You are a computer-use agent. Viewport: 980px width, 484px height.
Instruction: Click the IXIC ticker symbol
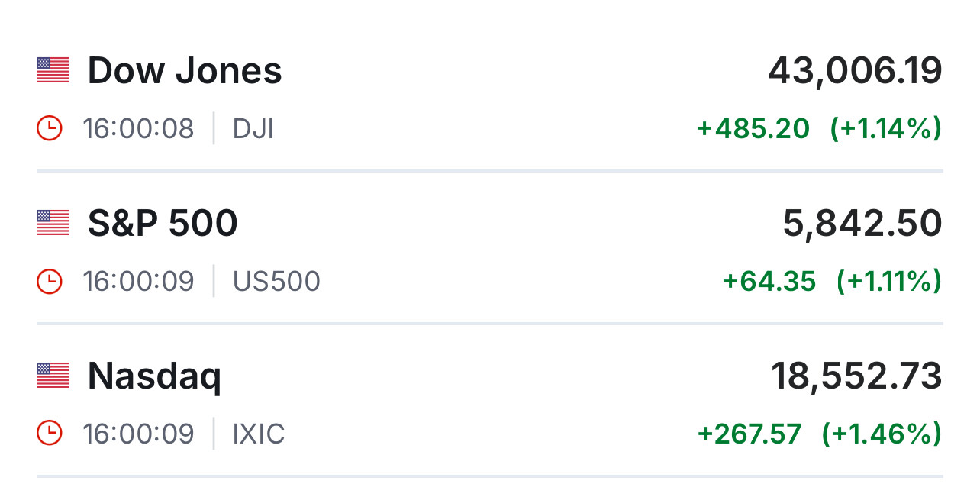click(x=259, y=434)
